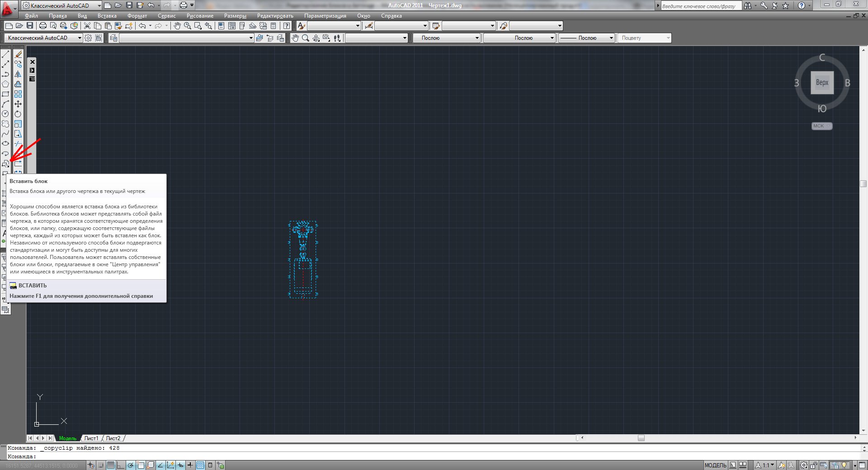
Task: Click the Plot printer icon in Standard toolbar
Action: tap(43, 26)
